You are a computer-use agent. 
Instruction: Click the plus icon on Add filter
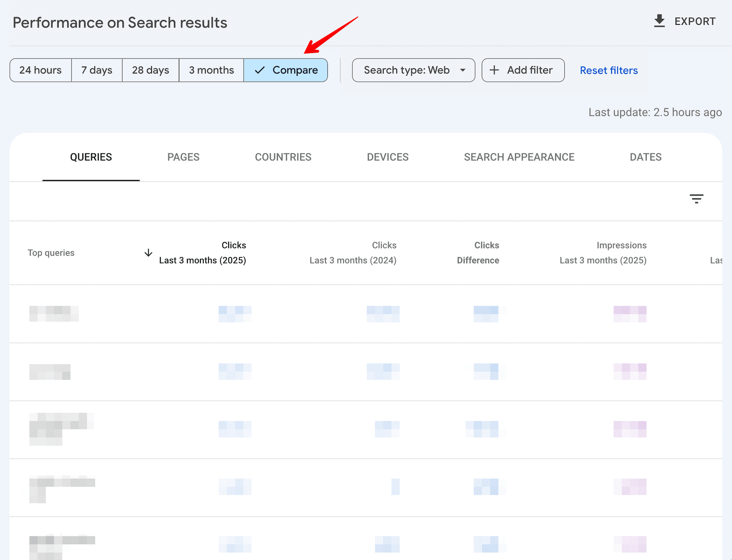(494, 70)
